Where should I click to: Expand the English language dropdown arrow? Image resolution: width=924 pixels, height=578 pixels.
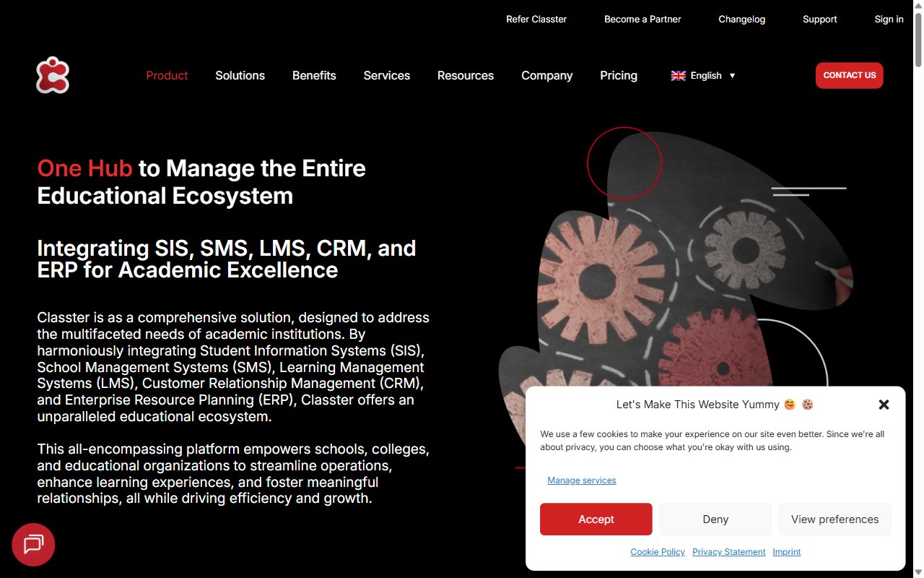(x=732, y=75)
